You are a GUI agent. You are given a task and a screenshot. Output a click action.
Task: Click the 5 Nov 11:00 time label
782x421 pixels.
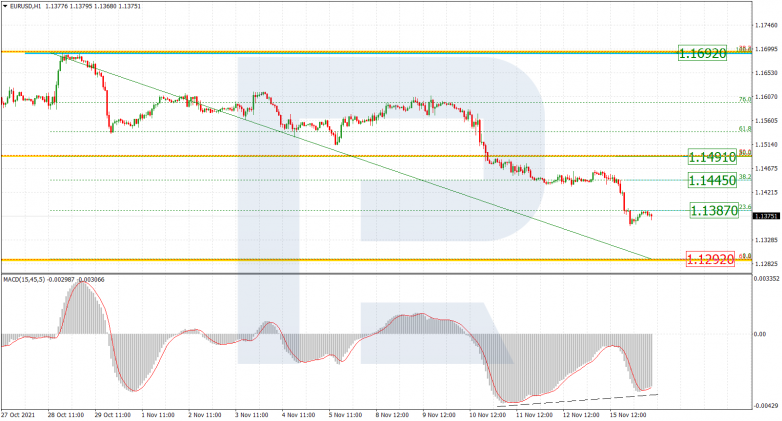tap(346, 415)
